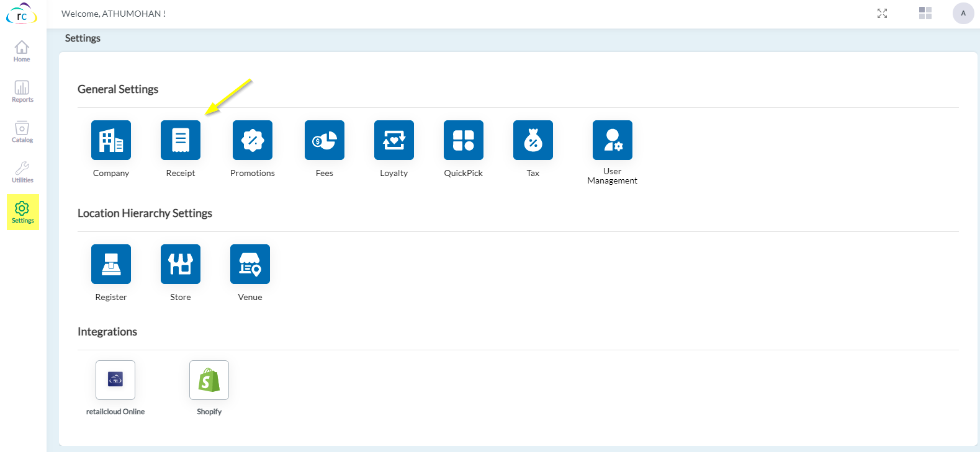The width and height of the screenshot is (980, 452).
Task: Open the Company settings icon
Action: coord(111,140)
